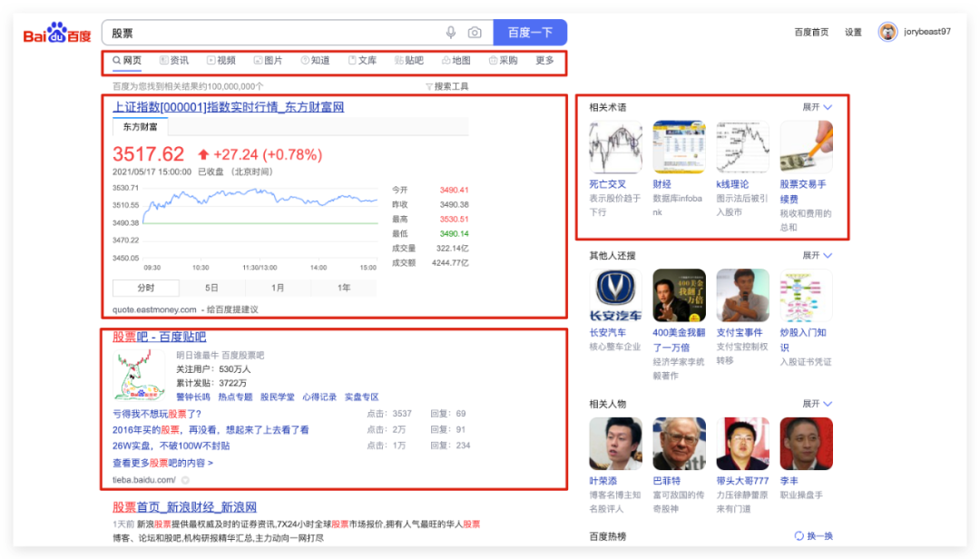Click the 带头大哥777 portrait

(742, 444)
